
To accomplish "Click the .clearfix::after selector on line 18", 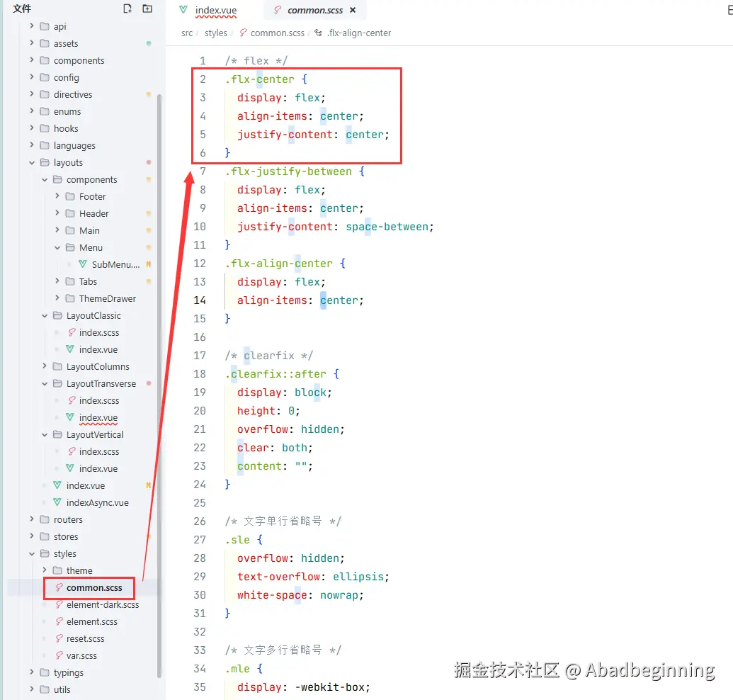I will click(275, 373).
